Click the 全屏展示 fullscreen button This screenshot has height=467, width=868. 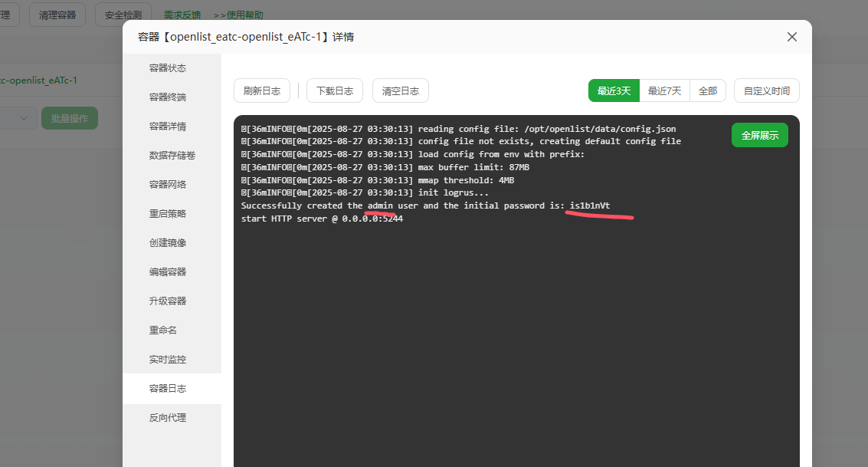pyautogui.click(x=759, y=136)
